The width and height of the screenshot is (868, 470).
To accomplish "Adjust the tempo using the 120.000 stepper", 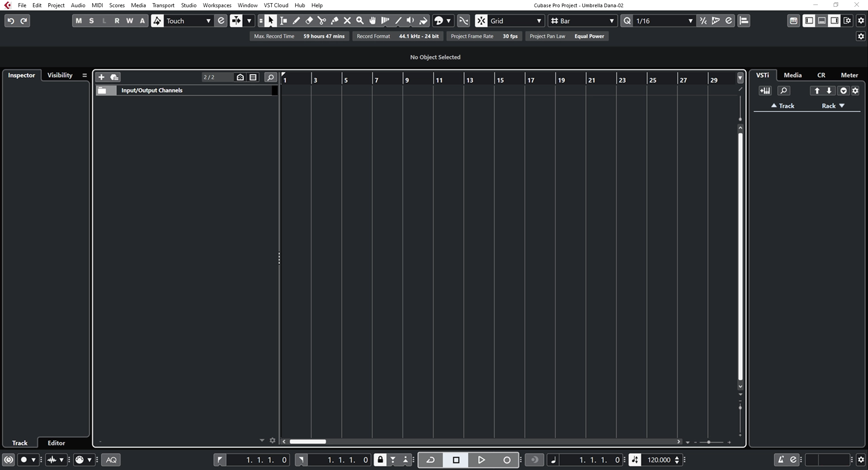I will coord(676,460).
